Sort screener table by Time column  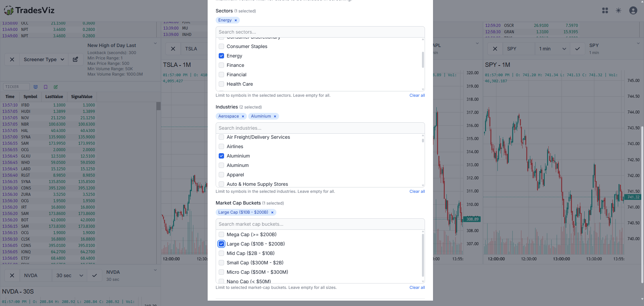[10, 97]
